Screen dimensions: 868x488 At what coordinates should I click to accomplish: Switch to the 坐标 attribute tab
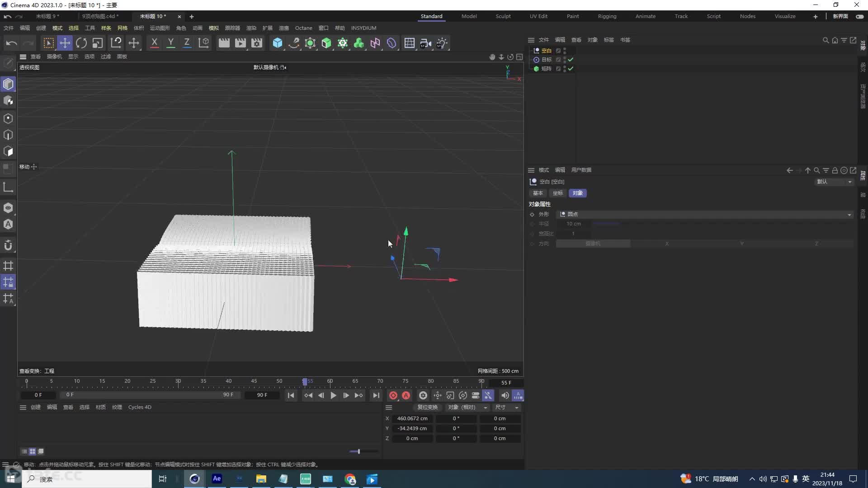pyautogui.click(x=558, y=193)
